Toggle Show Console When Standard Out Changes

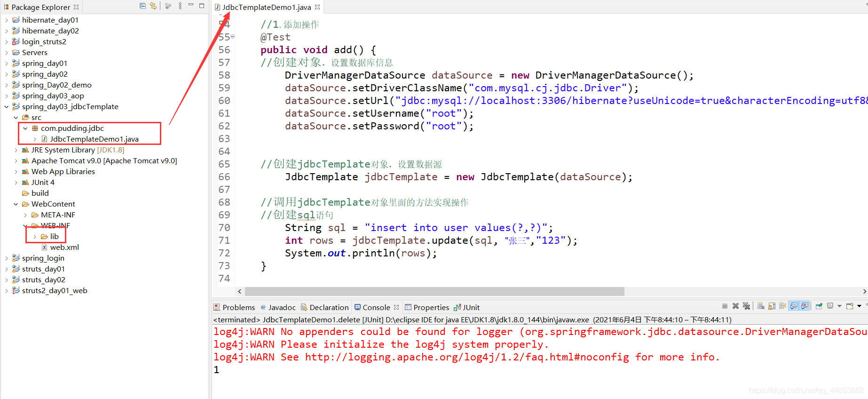pyautogui.click(x=794, y=306)
